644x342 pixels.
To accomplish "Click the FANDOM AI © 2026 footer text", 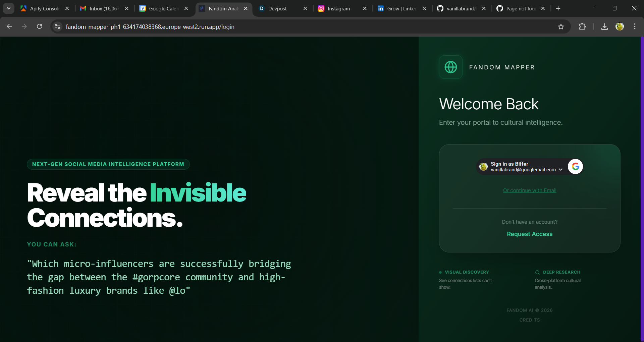I will [530, 310].
